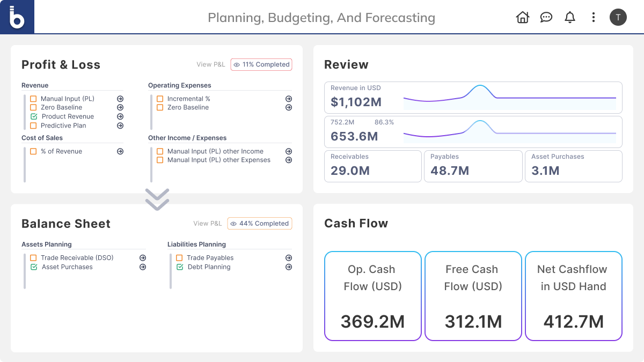
Task: Go to the home page icon
Action: tap(522, 17)
